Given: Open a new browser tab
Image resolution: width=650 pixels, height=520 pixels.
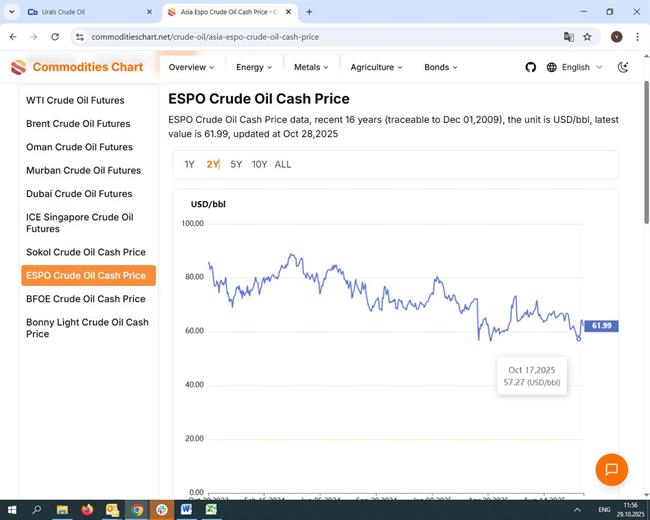Looking at the screenshot, I should tap(309, 12).
